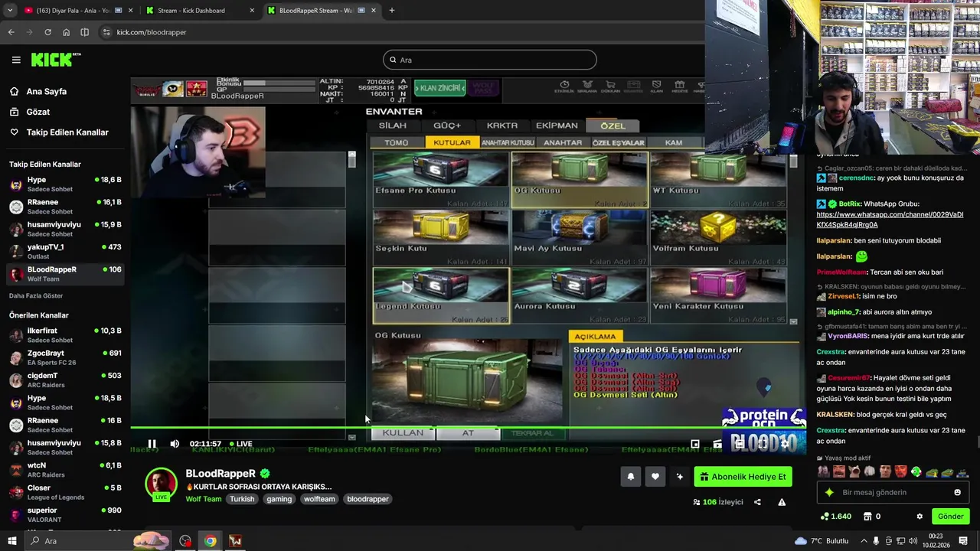Click the wolfteam tag
Screen dimensions: 980x551
(319, 499)
